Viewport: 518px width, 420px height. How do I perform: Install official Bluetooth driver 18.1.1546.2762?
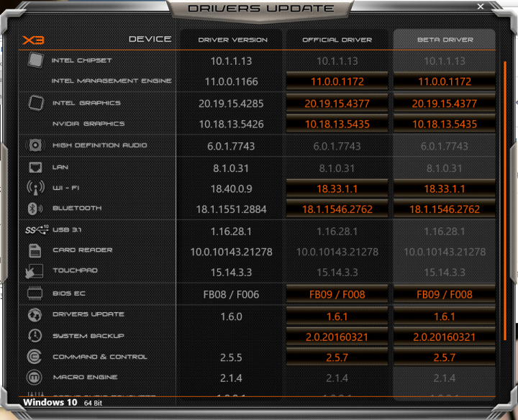[x=337, y=209]
